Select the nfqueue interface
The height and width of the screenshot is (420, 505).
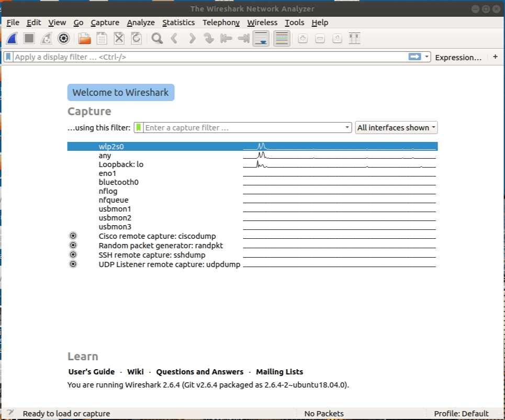coord(252,200)
